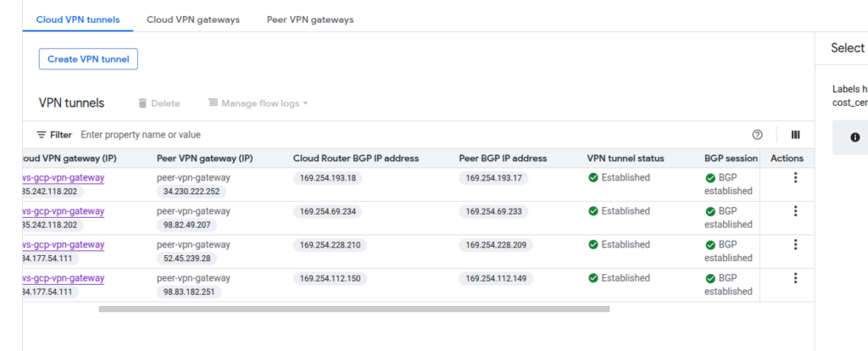This screenshot has height=351, width=868.
Task: Switch to Cloud VPN gateways tab
Action: click(192, 19)
